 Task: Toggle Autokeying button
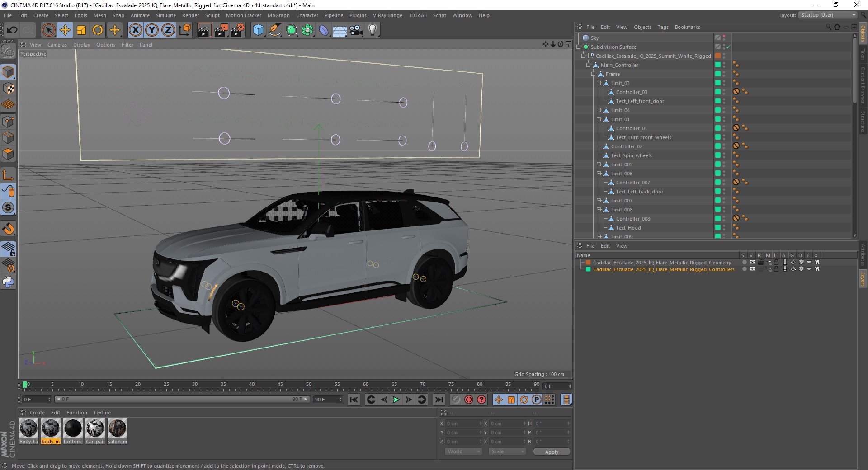(469, 399)
